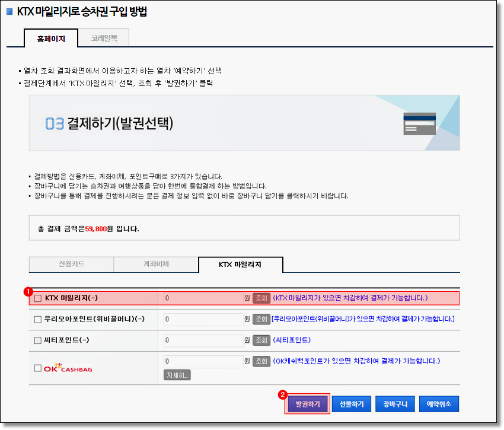504x430 pixels.
Task: Click the (씨티포인트) blue note text
Action: click(292, 340)
